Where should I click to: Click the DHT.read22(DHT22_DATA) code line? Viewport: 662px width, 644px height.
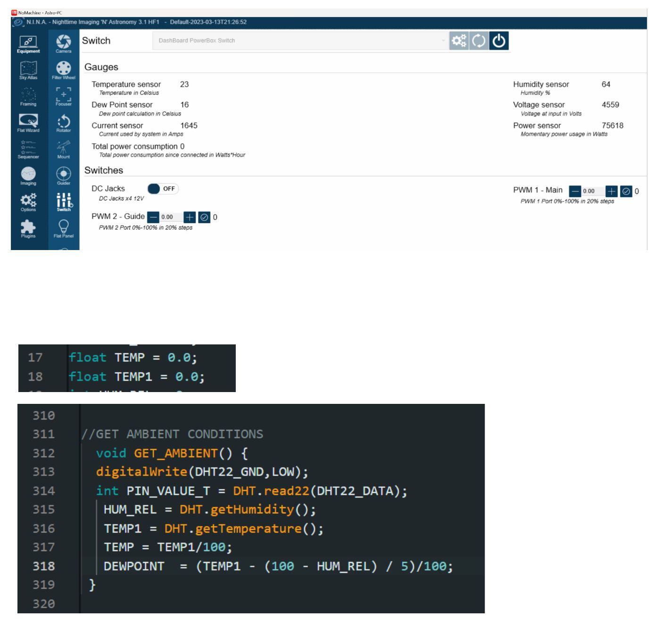pyautogui.click(x=252, y=491)
